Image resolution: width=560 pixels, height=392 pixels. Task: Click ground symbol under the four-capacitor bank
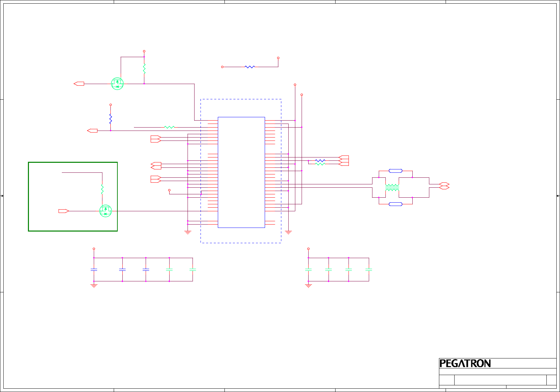pos(308,286)
